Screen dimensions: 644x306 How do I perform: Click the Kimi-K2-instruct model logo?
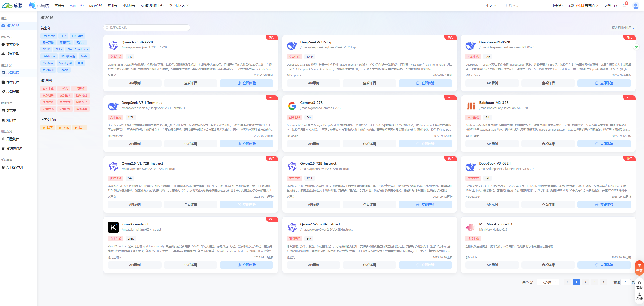click(x=113, y=227)
